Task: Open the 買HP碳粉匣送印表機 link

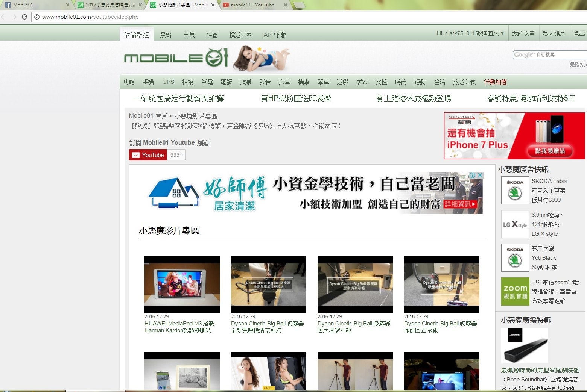Action: 296,98
